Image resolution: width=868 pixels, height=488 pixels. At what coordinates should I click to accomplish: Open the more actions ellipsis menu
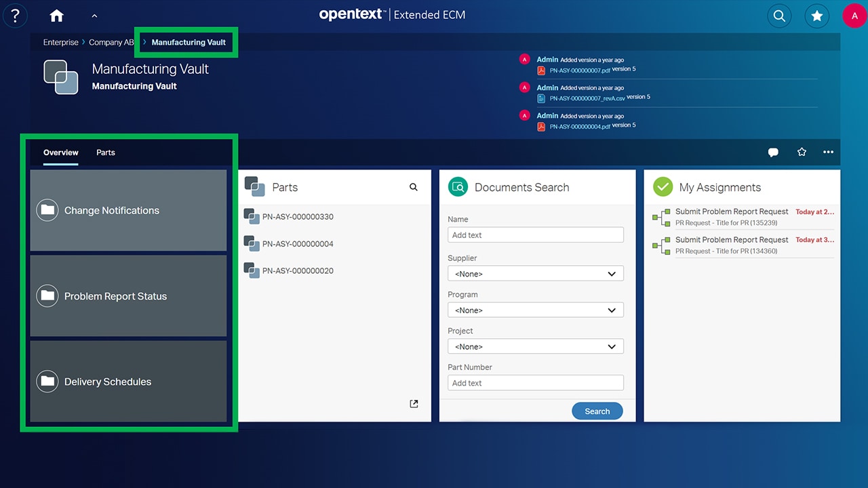tap(828, 152)
